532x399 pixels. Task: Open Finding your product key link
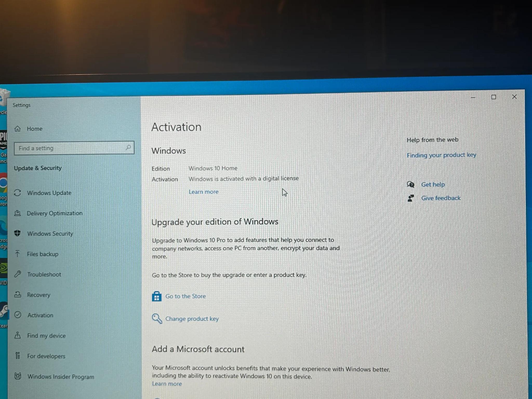tap(441, 155)
